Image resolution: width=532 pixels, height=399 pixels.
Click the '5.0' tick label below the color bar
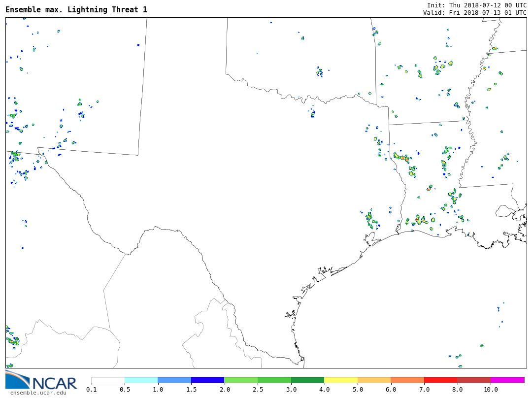coord(358,390)
